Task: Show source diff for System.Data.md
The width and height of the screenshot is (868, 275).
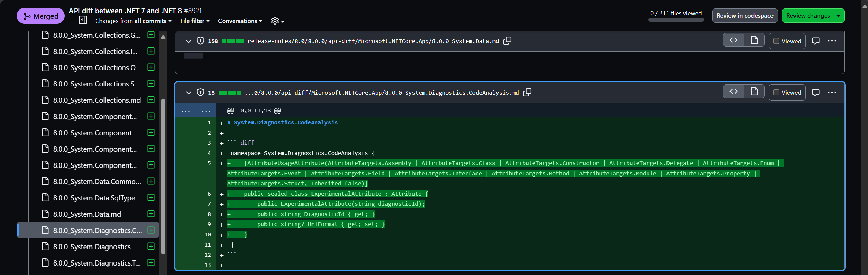Action: [734, 40]
